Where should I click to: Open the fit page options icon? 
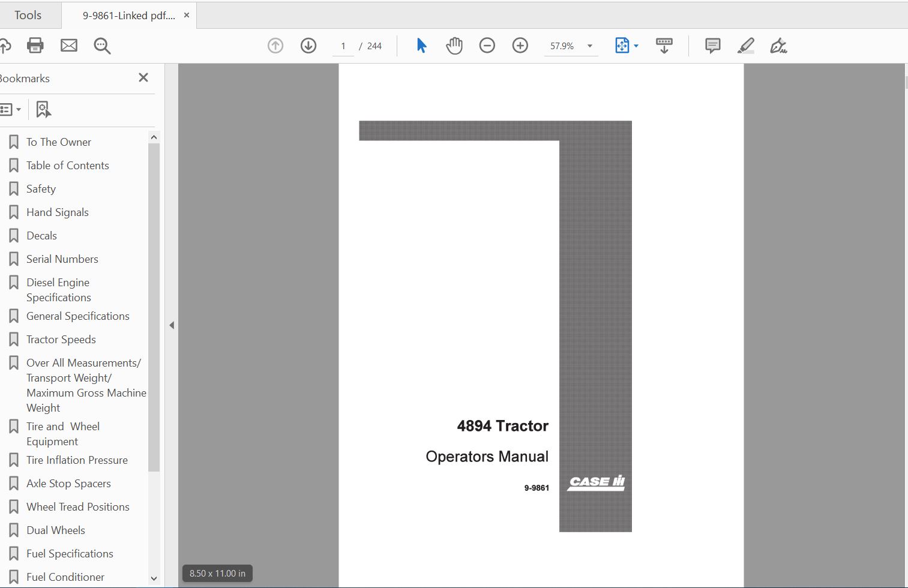pos(622,46)
